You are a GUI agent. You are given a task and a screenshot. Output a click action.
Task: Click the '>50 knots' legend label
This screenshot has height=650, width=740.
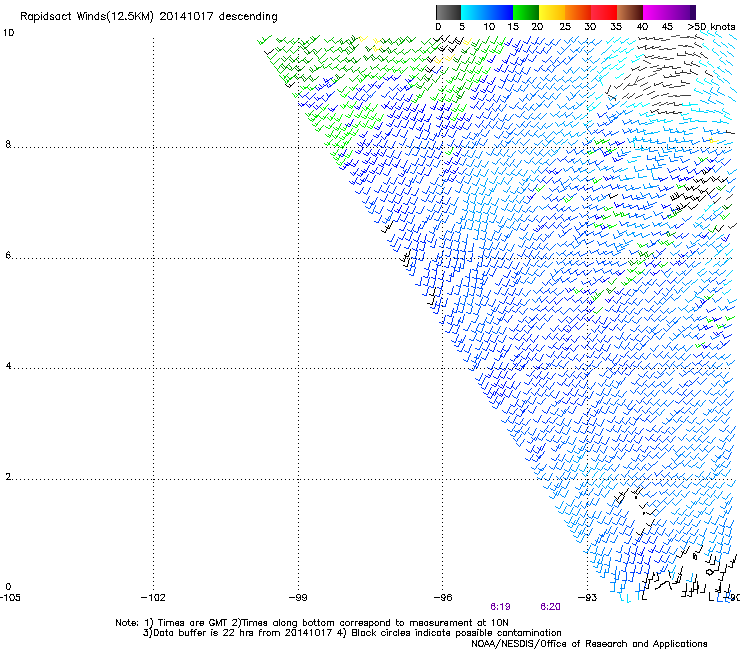[711, 27]
